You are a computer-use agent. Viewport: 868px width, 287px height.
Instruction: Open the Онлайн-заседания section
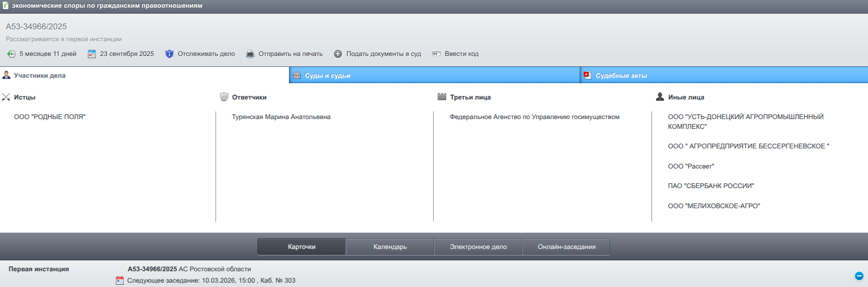[x=566, y=247]
